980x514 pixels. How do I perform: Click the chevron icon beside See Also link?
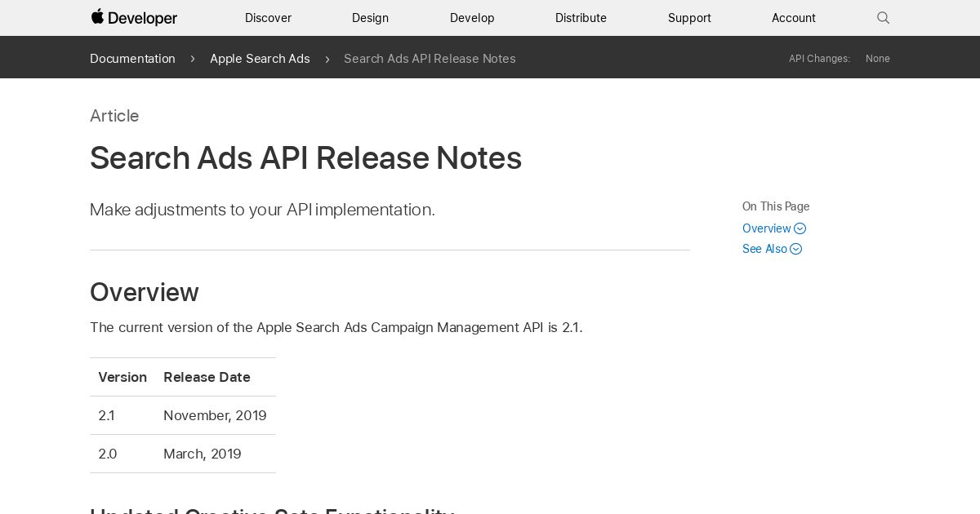[796, 249]
